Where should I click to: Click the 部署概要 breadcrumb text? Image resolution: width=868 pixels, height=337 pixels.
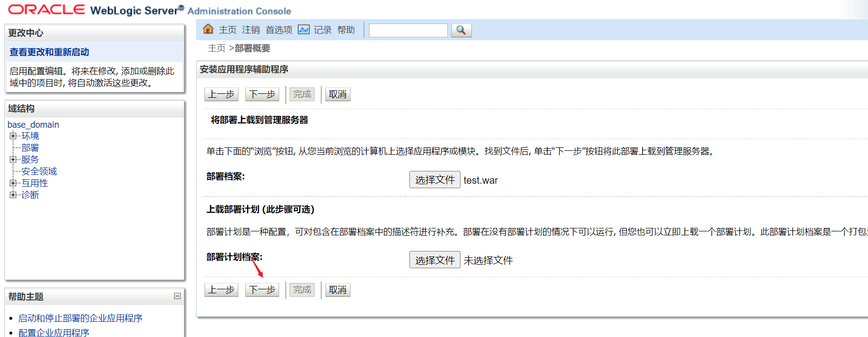(x=252, y=48)
